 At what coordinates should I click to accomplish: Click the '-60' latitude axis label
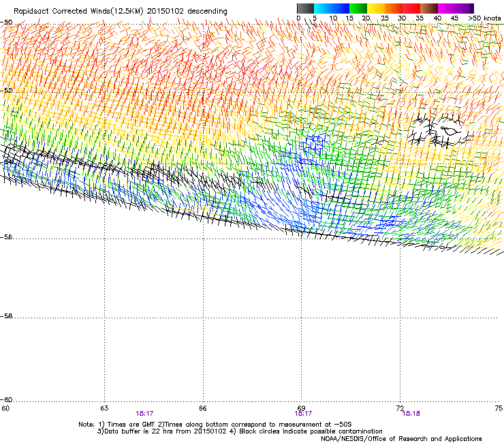point(6,399)
